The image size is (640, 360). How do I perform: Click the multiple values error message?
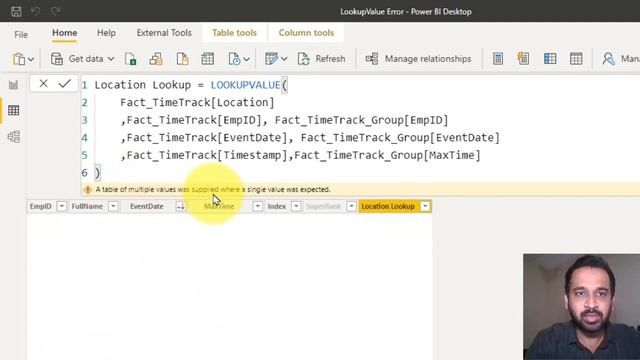[x=213, y=189]
